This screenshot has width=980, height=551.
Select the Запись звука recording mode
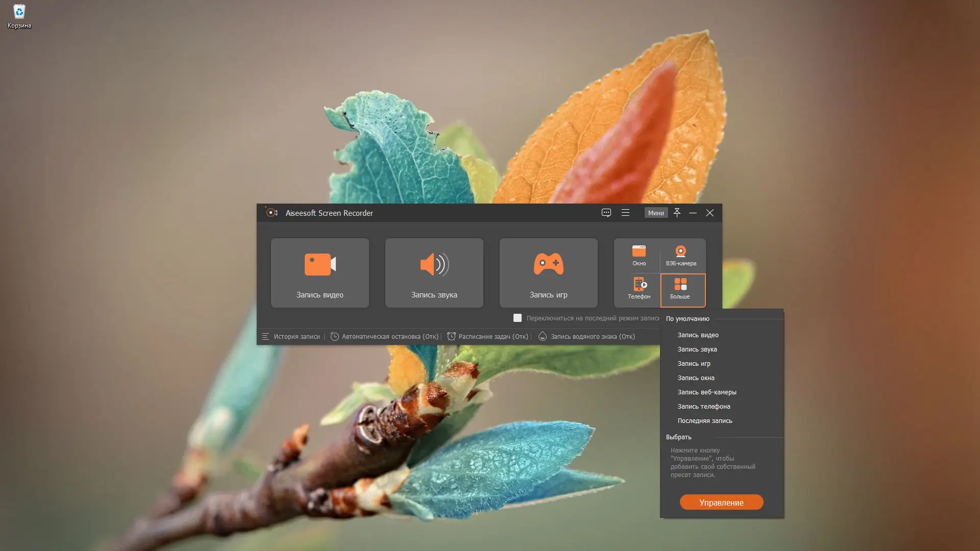434,273
